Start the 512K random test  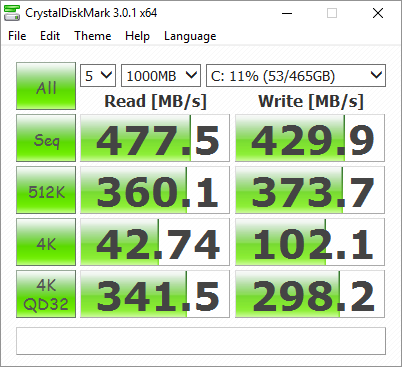tap(46, 190)
